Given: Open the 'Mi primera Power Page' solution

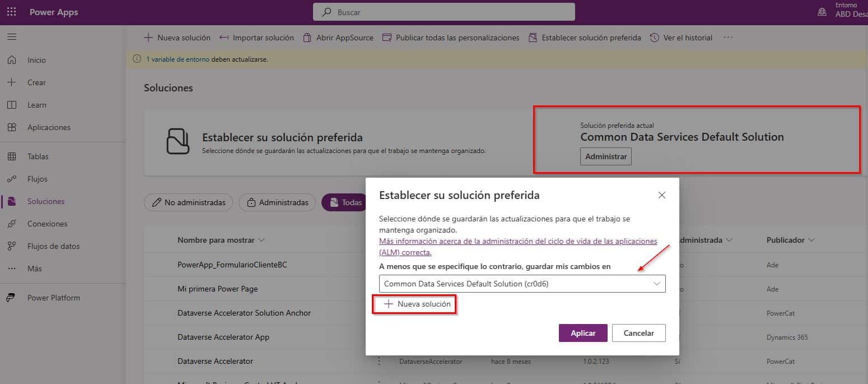Looking at the screenshot, I should pos(218,289).
